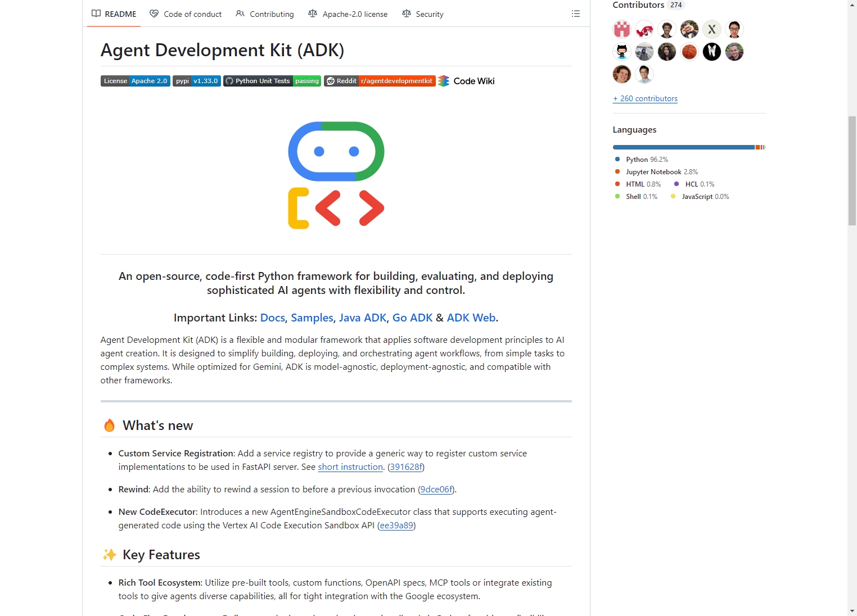Open commit 391628f link
This screenshot has width=857, height=616.
(406, 467)
